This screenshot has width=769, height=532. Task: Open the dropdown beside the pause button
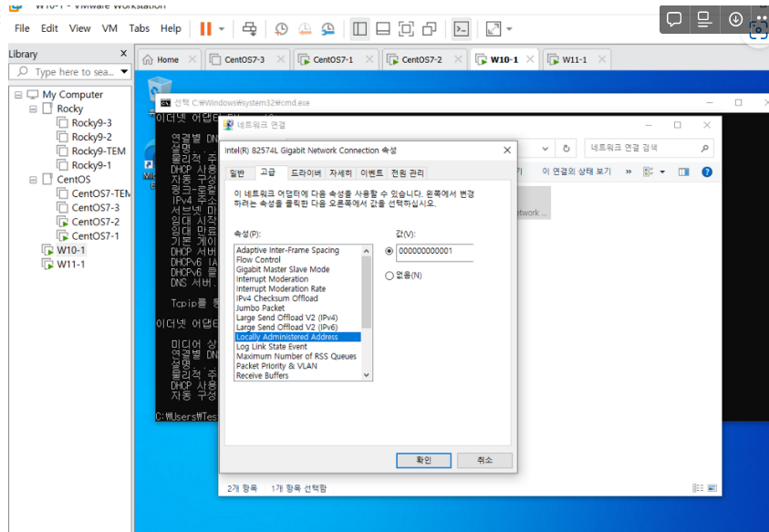pyautogui.click(x=221, y=29)
